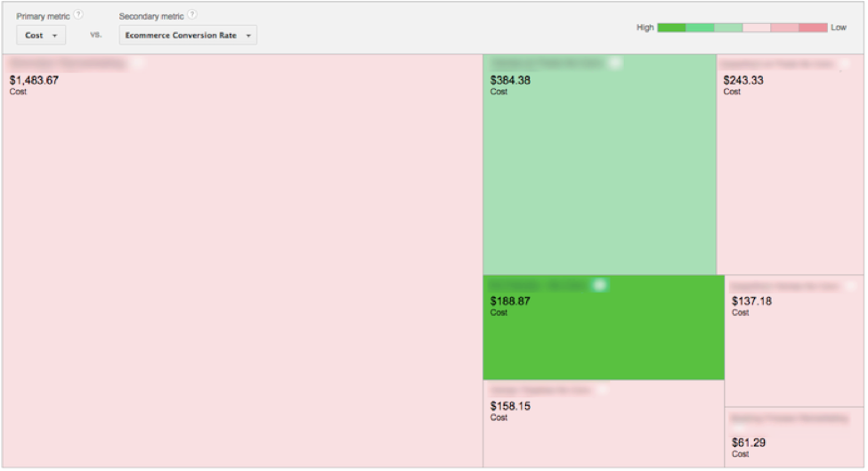Click the medium pink legend swatch
Viewport: 868px width, 471px height.
785,28
